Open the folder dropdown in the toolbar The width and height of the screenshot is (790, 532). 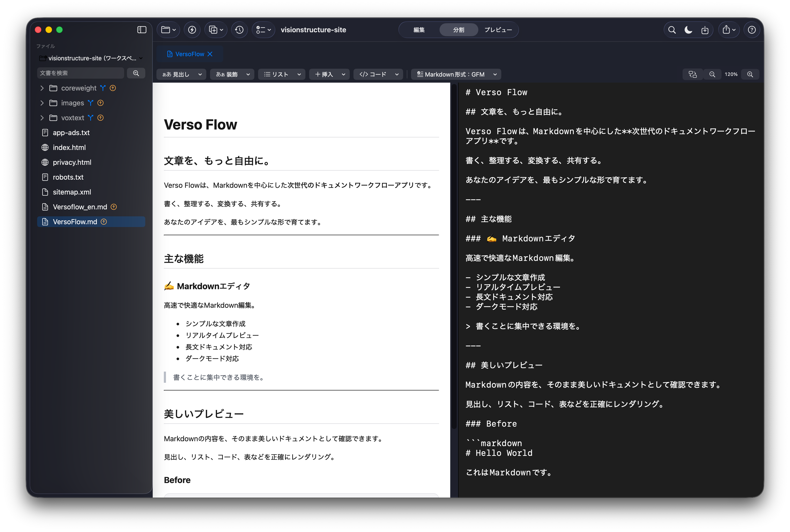[168, 30]
